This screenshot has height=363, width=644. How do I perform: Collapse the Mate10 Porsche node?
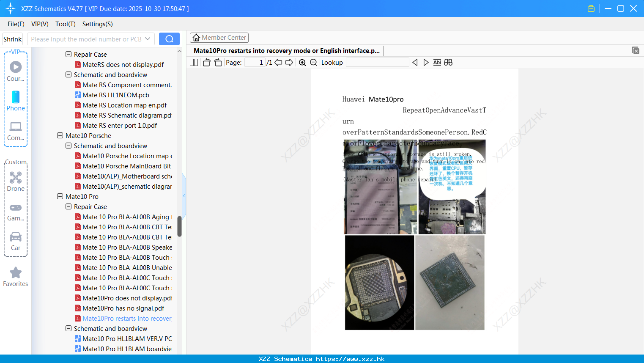pos(60,135)
